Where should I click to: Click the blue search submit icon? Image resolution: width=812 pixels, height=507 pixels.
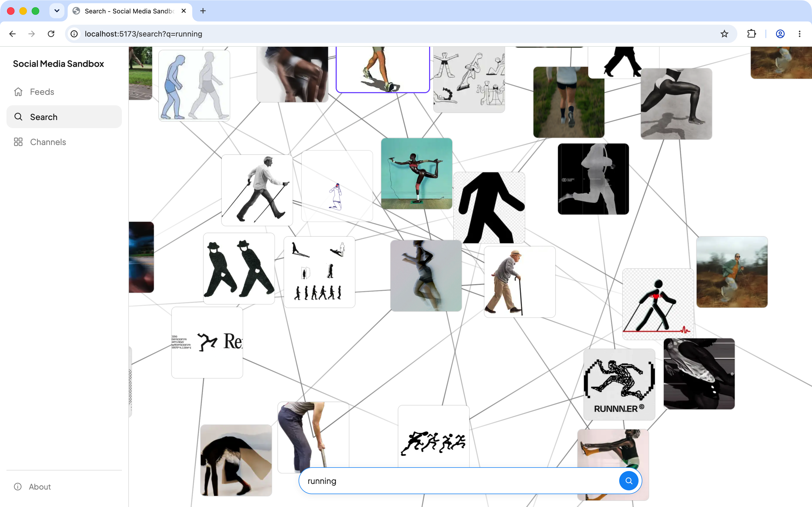coord(629,480)
